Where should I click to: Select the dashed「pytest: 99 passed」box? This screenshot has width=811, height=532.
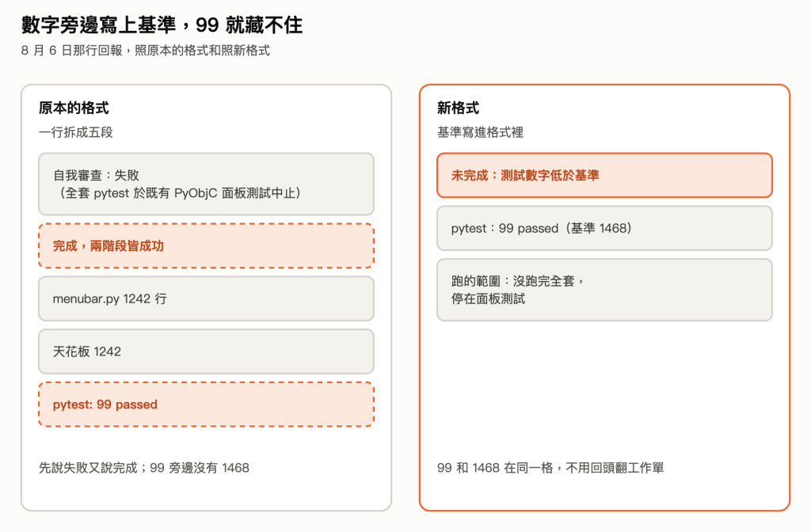tap(207, 405)
